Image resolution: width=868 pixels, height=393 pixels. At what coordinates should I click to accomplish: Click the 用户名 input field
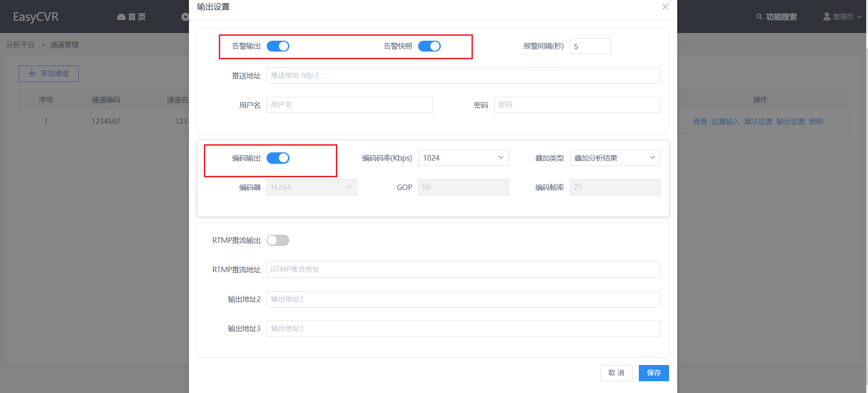(350, 105)
